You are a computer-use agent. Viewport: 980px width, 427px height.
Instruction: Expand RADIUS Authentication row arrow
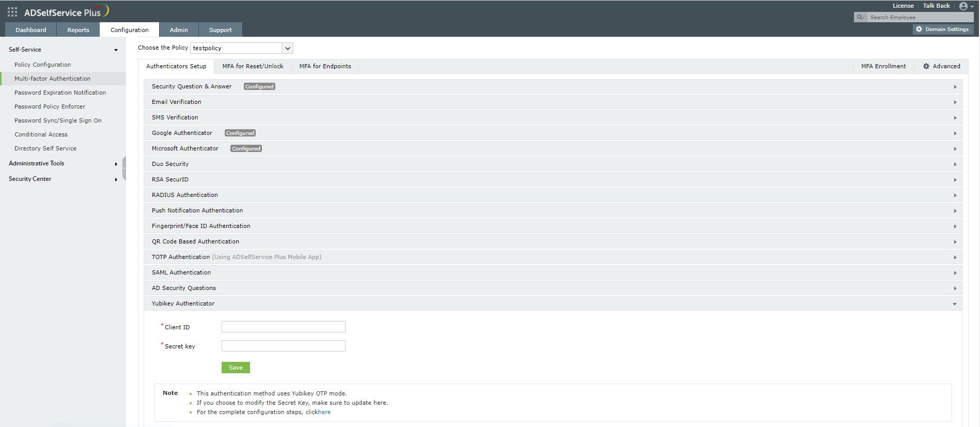[x=955, y=195]
